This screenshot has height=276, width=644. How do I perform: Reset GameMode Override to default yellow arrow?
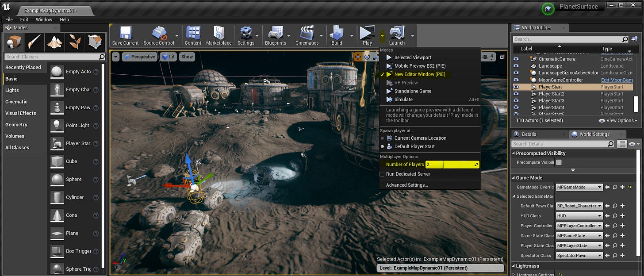click(x=629, y=187)
